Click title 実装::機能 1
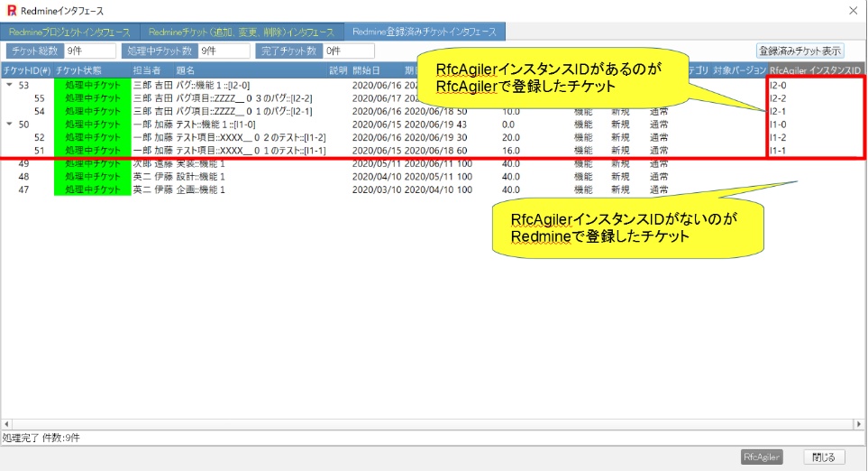Viewport: 868px width, 471px height. coord(200,163)
